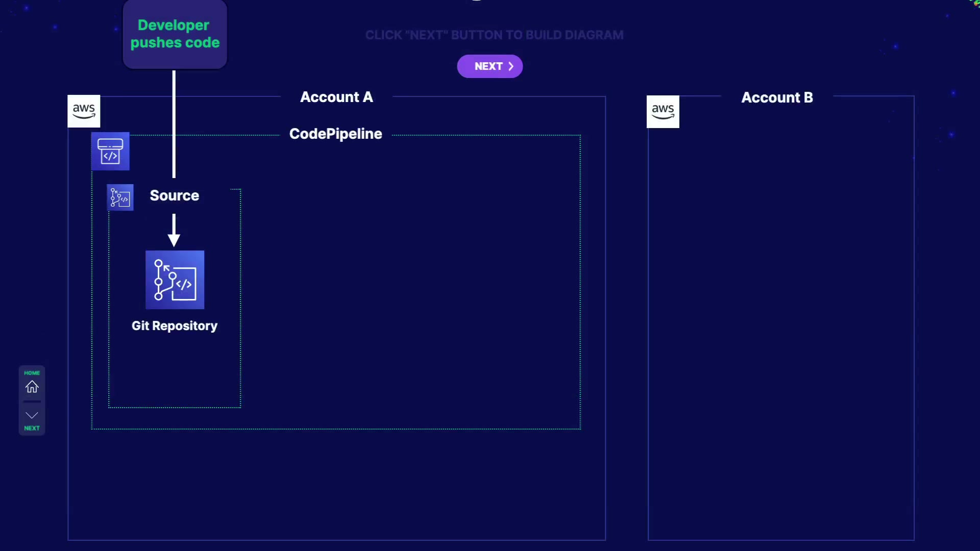Click the down chevron above the sidebar NEXT label
Image resolution: width=980 pixels, height=551 pixels.
(32, 415)
